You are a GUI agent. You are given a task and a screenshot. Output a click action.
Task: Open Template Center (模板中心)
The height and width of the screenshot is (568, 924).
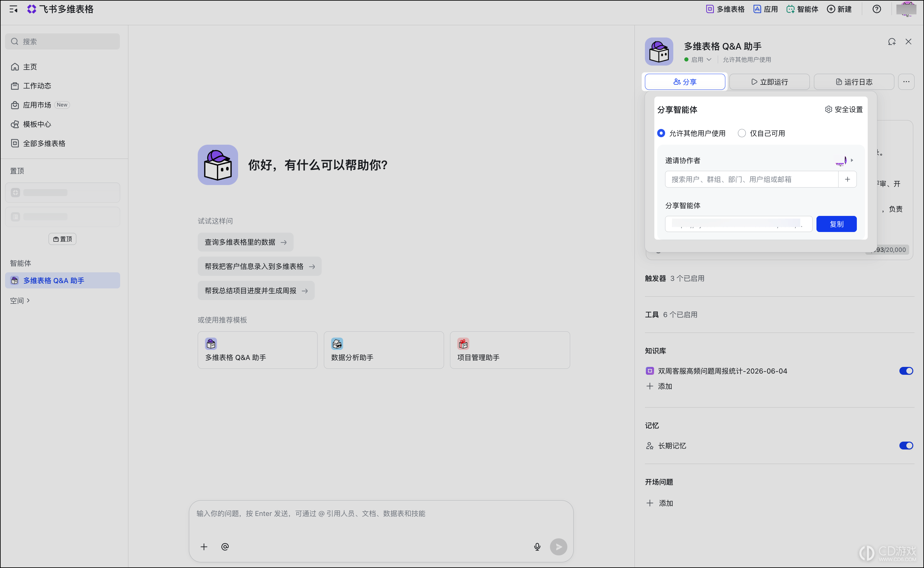tap(62, 124)
